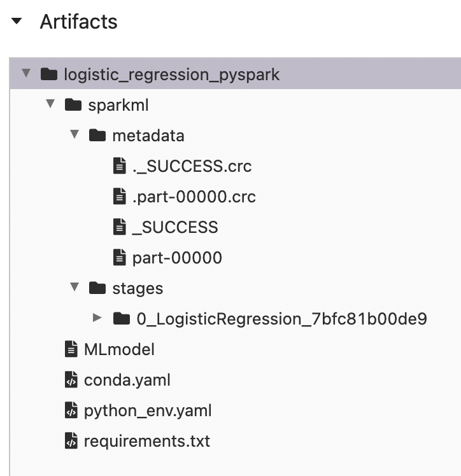Collapse the sparkml folder
The image size is (461, 476).
(x=51, y=104)
